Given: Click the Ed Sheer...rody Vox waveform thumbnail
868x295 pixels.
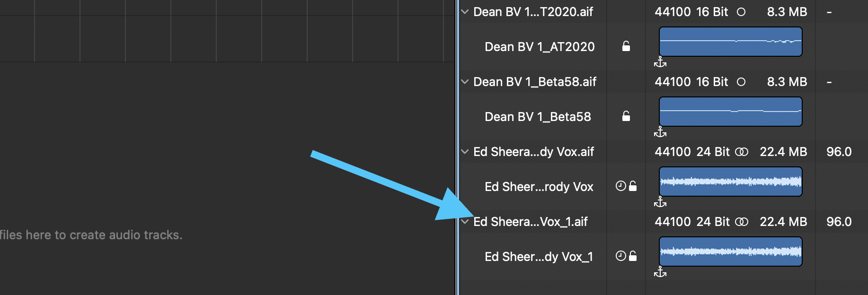Looking at the screenshot, I should (731, 182).
